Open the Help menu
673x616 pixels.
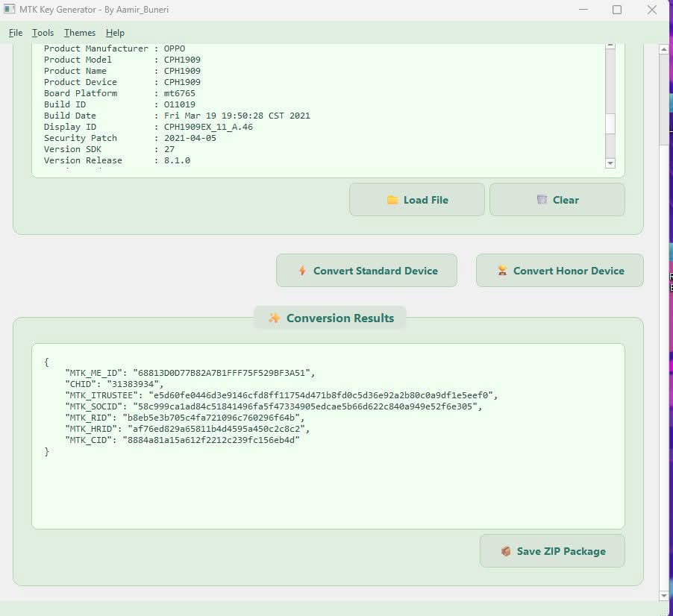pos(115,33)
